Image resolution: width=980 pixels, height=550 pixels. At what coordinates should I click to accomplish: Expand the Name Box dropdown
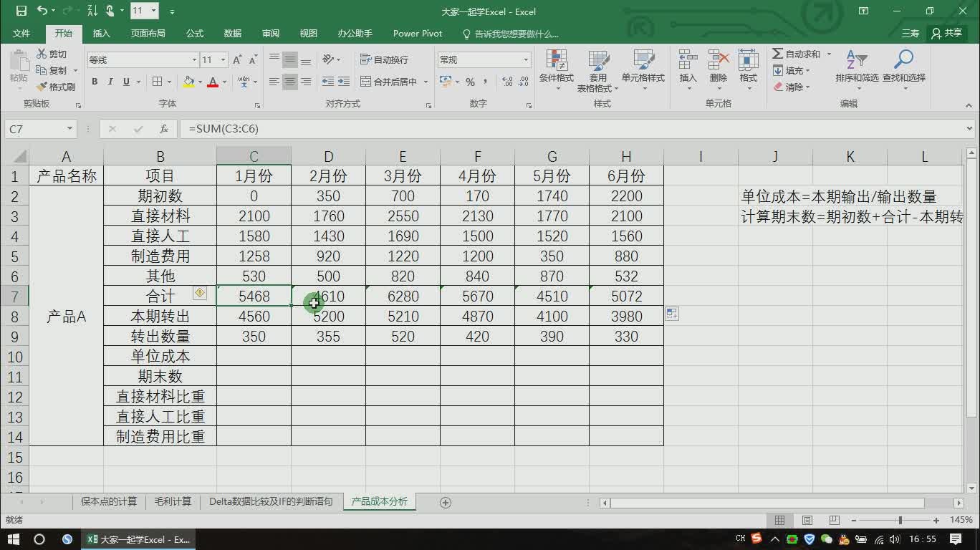[x=69, y=129]
